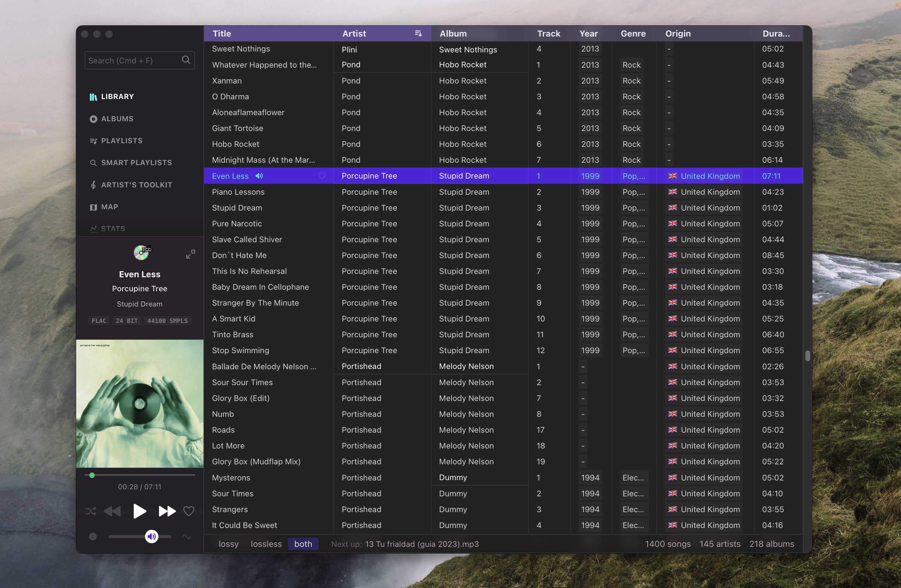
Task: Select the both quality filter
Action: [x=303, y=544]
